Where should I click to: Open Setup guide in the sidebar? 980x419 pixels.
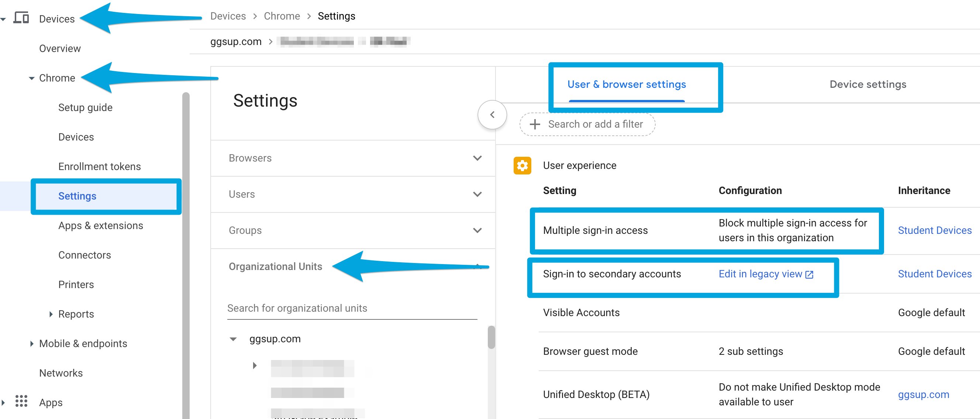click(x=85, y=108)
